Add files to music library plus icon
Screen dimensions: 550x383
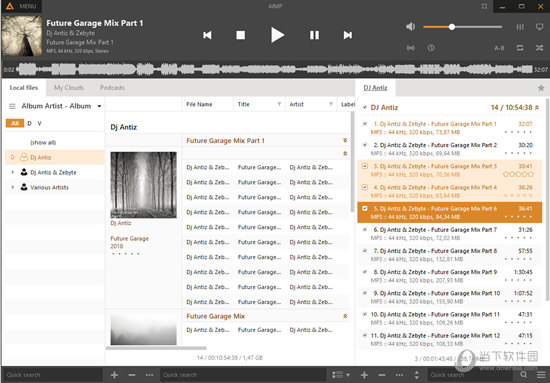tap(114, 375)
